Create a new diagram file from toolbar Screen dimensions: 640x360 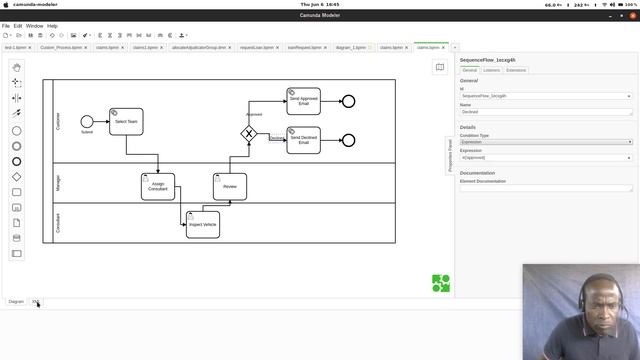click(5, 36)
